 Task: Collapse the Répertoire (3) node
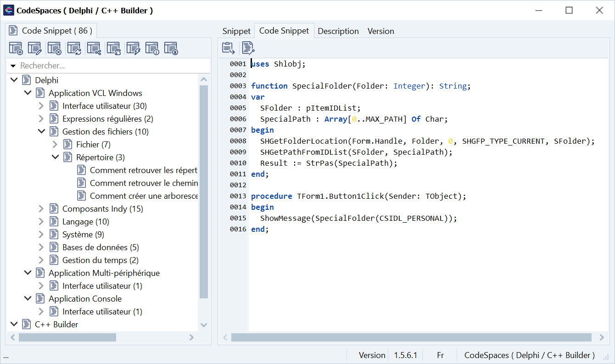(x=55, y=157)
